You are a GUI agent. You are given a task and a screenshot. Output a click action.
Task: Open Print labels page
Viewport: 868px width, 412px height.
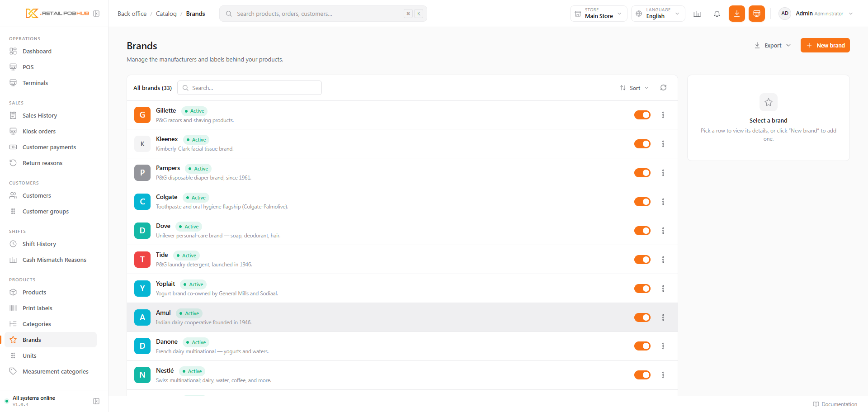tap(51, 308)
